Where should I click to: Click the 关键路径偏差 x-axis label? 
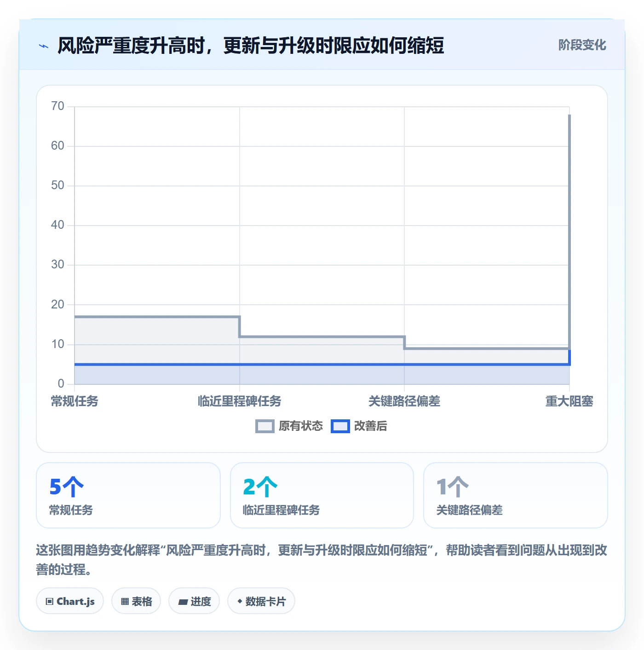pyautogui.click(x=404, y=401)
